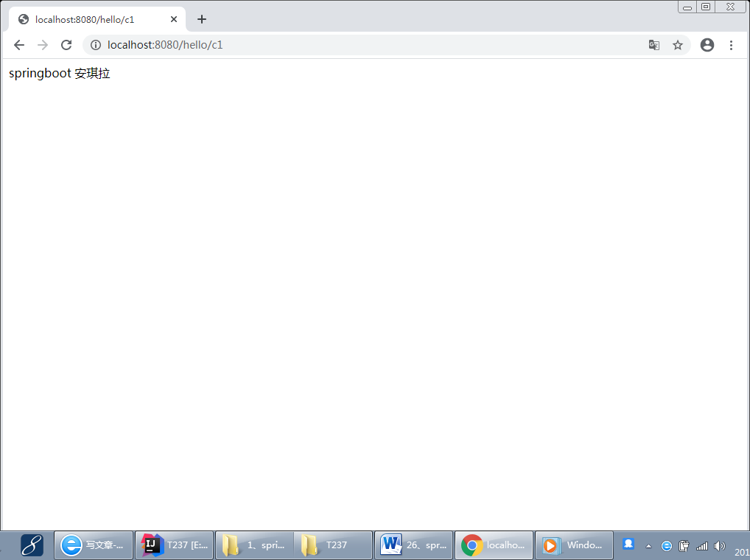This screenshot has height=560, width=750.
Task: Click the tab's globe favicon
Action: (x=24, y=19)
